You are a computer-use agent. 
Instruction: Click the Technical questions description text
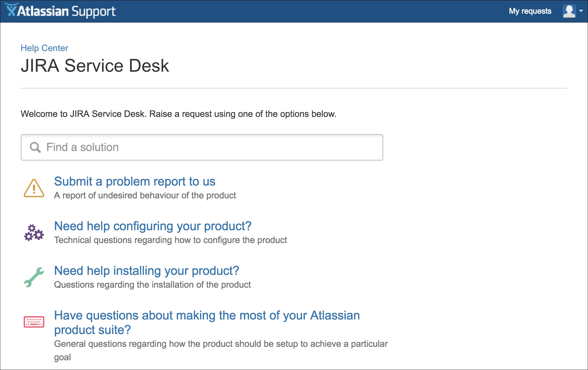click(x=171, y=240)
